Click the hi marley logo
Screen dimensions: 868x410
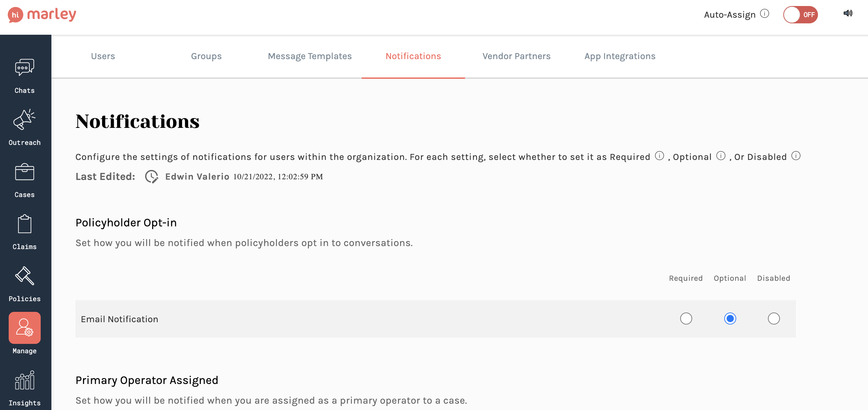42,14
